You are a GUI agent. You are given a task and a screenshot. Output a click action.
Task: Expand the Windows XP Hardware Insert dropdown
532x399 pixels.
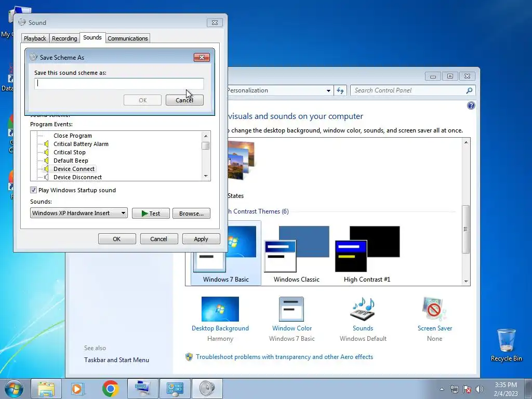pos(123,213)
